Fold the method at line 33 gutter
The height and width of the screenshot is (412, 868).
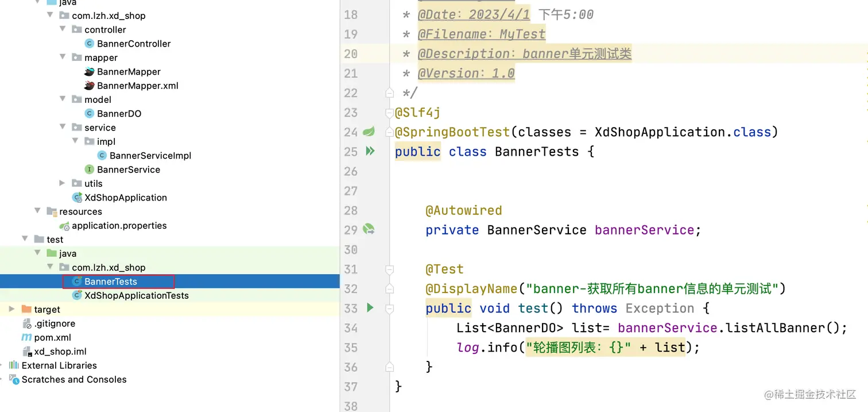[x=390, y=309]
